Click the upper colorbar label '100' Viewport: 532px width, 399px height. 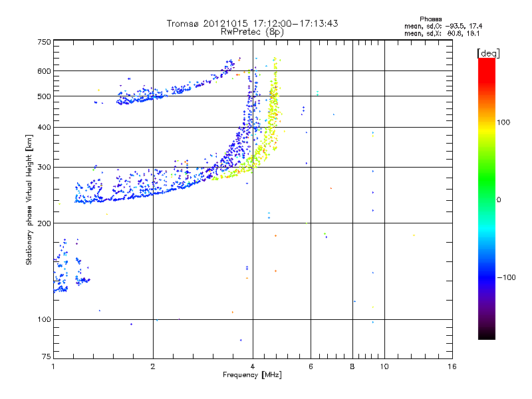pyautogui.click(x=503, y=122)
